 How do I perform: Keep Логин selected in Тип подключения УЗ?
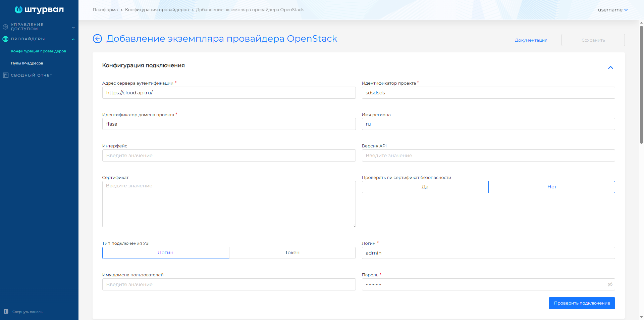pos(165,253)
